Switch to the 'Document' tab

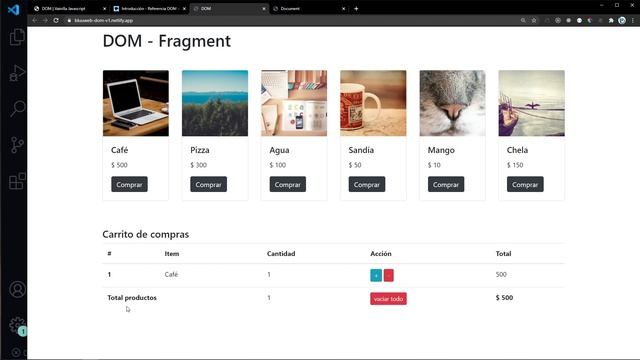pos(309,9)
